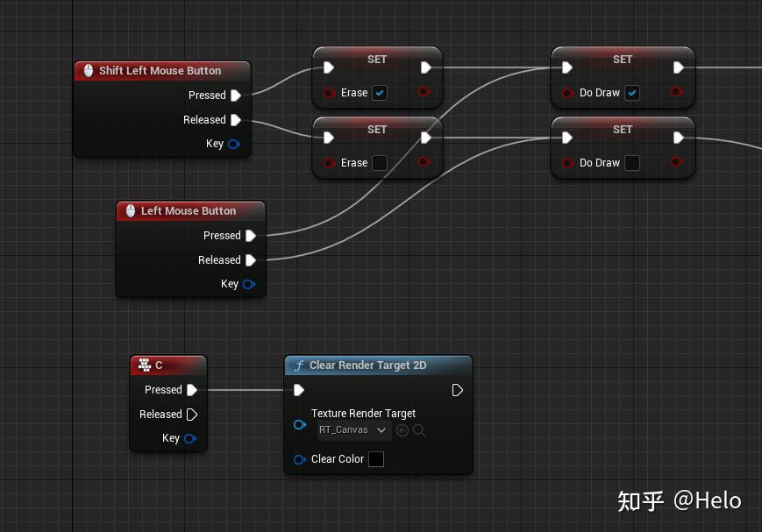This screenshot has width=762, height=532.
Task: Click the input exec pin of Clear Render Target 2D
Action: click(x=299, y=390)
